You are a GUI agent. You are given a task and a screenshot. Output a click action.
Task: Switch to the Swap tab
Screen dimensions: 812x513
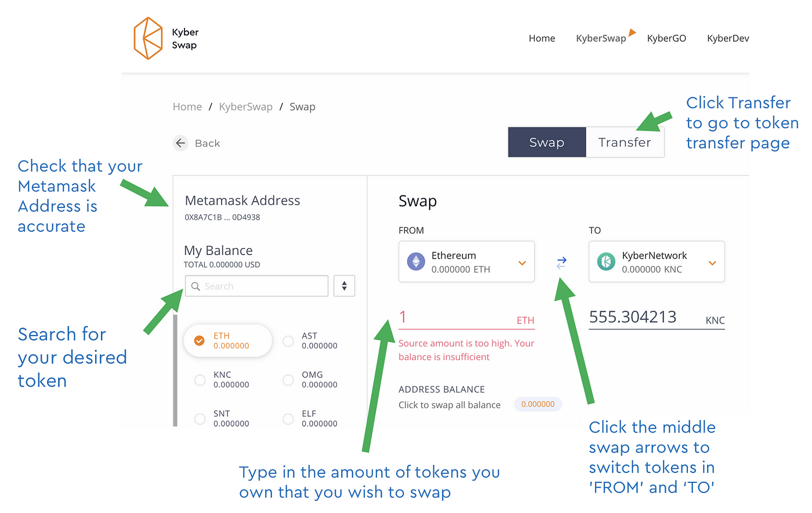pos(547,142)
